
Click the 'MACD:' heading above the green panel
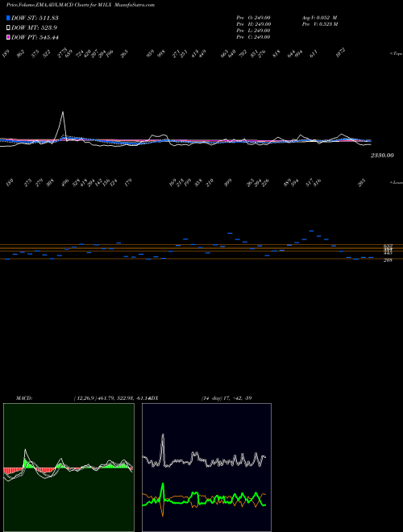pyautogui.click(x=24, y=398)
